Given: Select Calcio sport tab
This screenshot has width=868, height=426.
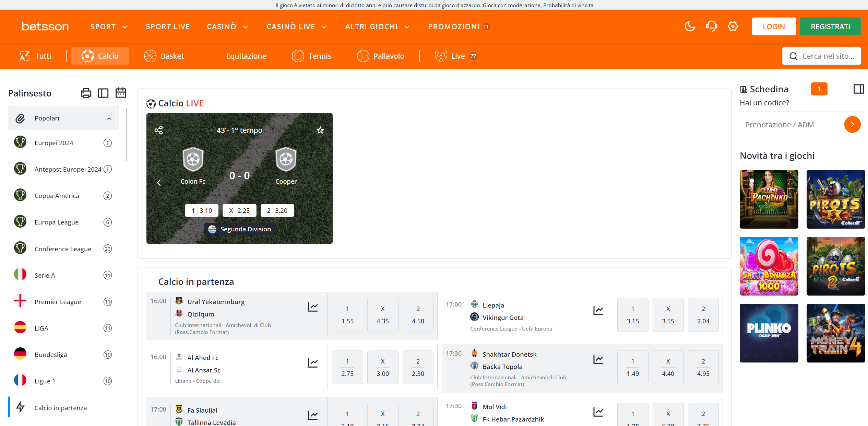Looking at the screenshot, I should [x=100, y=56].
